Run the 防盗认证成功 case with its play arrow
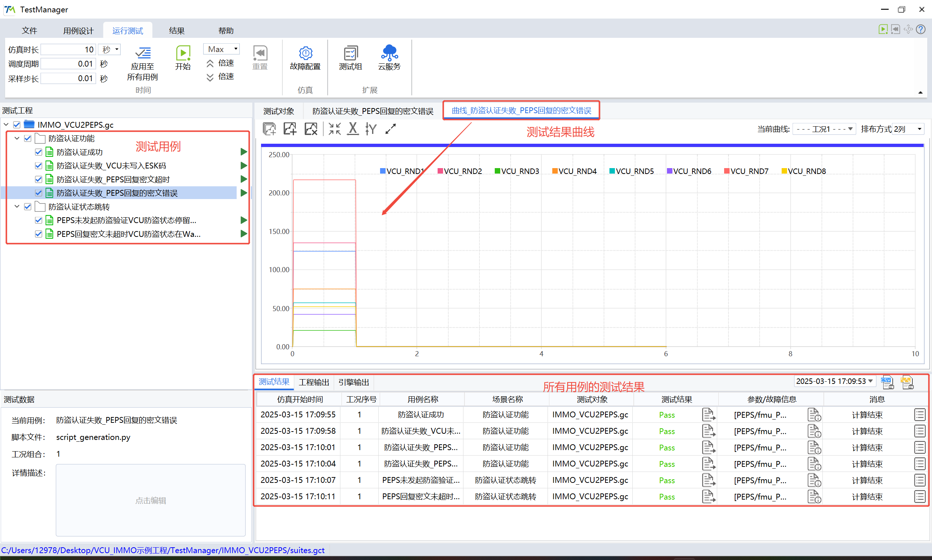The width and height of the screenshot is (932, 560). click(x=244, y=152)
